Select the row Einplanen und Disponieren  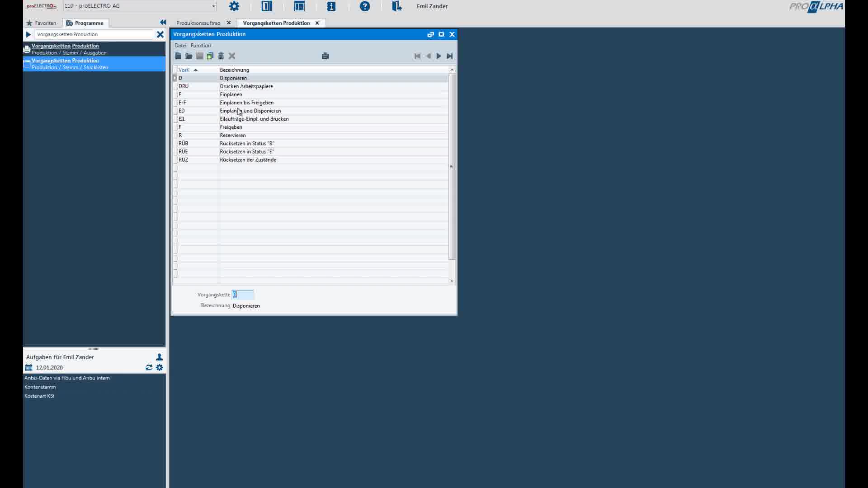click(311, 111)
